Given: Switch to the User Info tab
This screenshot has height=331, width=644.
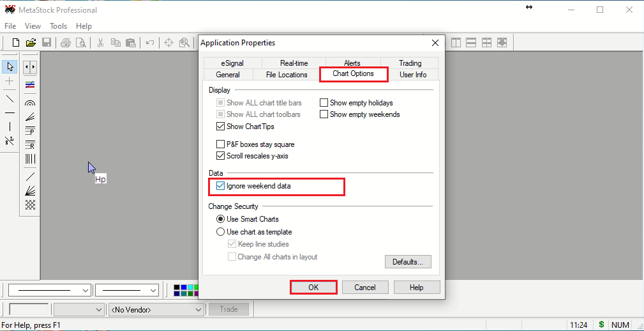Looking at the screenshot, I should tap(413, 74).
